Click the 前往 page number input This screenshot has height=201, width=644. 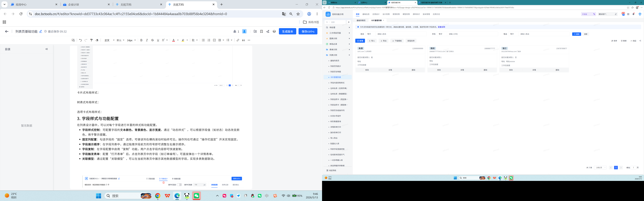pyautogui.click(x=634, y=168)
